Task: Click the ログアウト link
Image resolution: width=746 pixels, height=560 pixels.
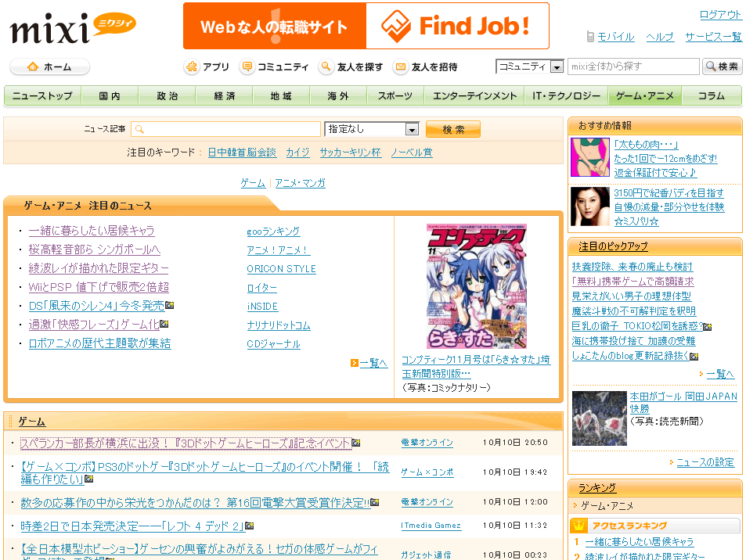Action: (720, 15)
